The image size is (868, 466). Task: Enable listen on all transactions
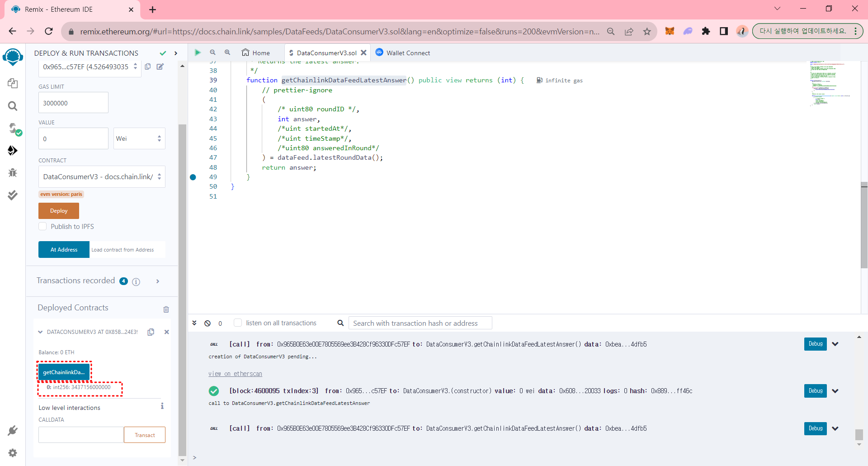tap(238, 323)
